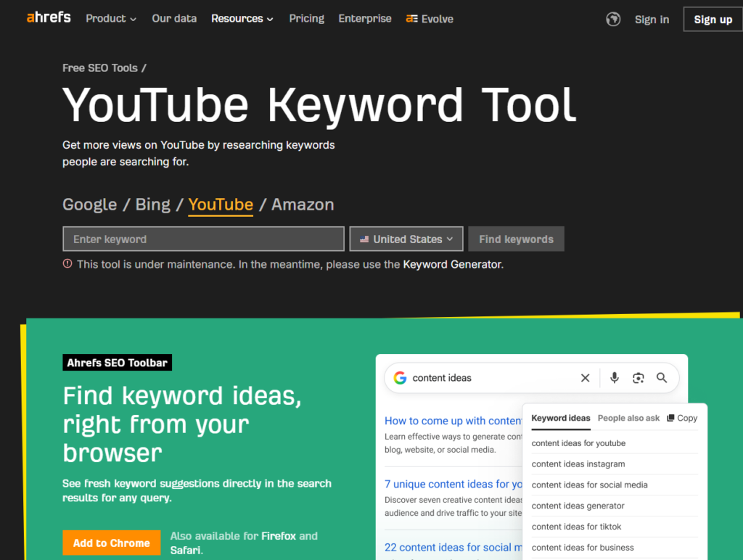
Task: Expand the Product dropdown menu
Action: (111, 19)
